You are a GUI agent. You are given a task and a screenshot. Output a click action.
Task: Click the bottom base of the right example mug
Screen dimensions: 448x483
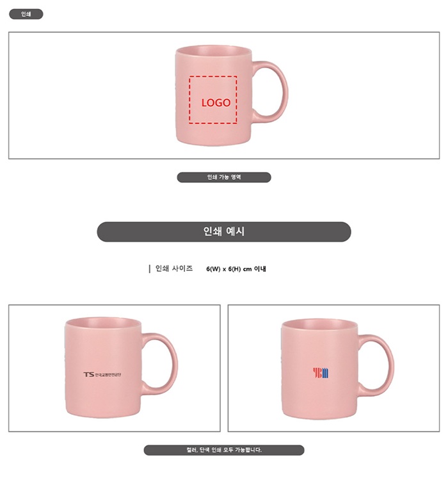click(320, 414)
